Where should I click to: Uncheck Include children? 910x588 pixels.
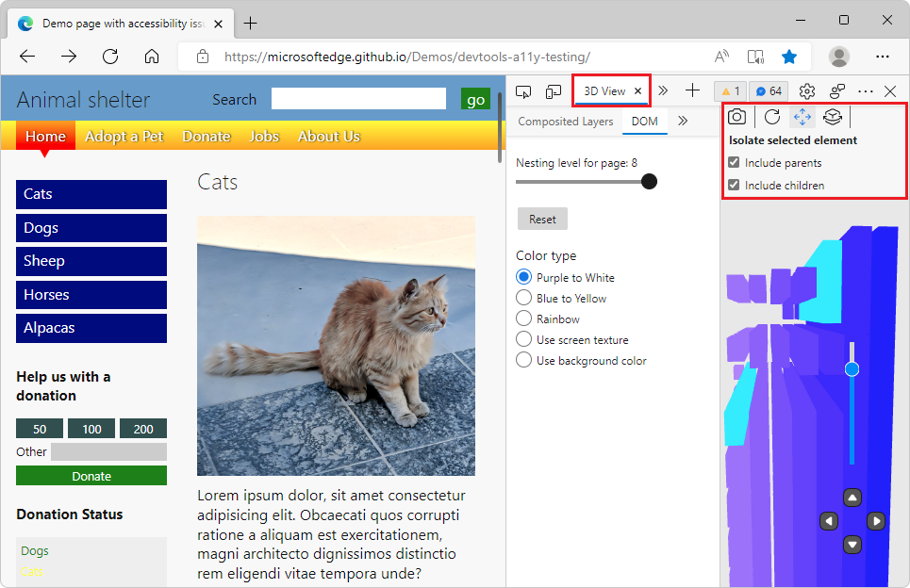pos(735,185)
